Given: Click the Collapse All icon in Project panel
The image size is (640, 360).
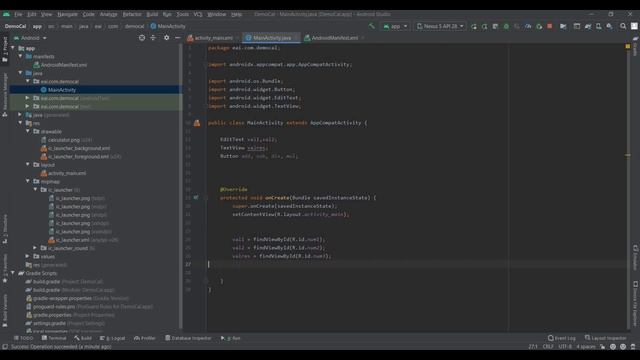Looking at the screenshot, I should pos(153,38).
